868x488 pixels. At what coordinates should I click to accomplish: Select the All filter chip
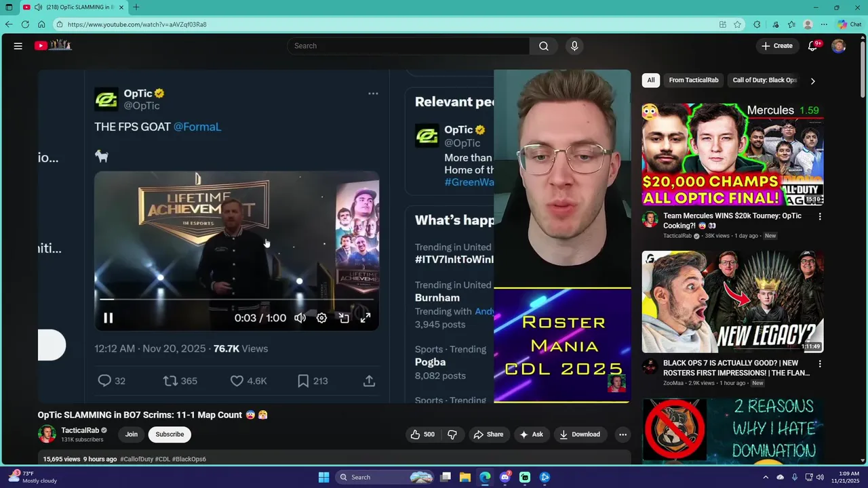coord(651,80)
